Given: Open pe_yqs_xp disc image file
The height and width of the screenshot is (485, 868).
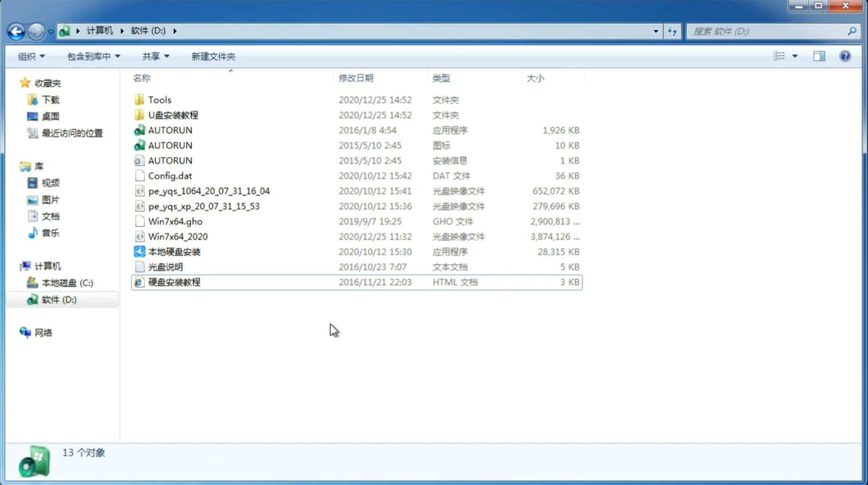Looking at the screenshot, I should click(204, 206).
